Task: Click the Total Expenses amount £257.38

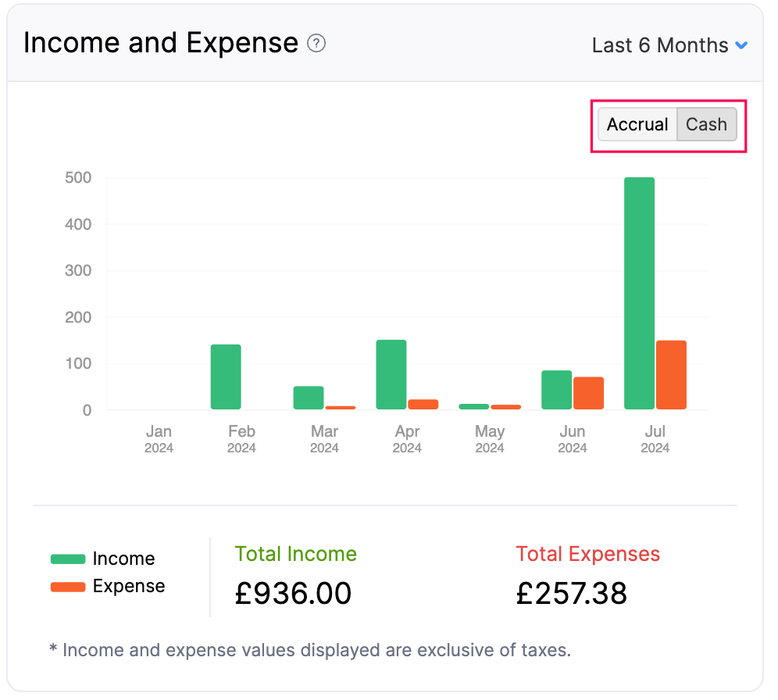Action: coord(571,593)
